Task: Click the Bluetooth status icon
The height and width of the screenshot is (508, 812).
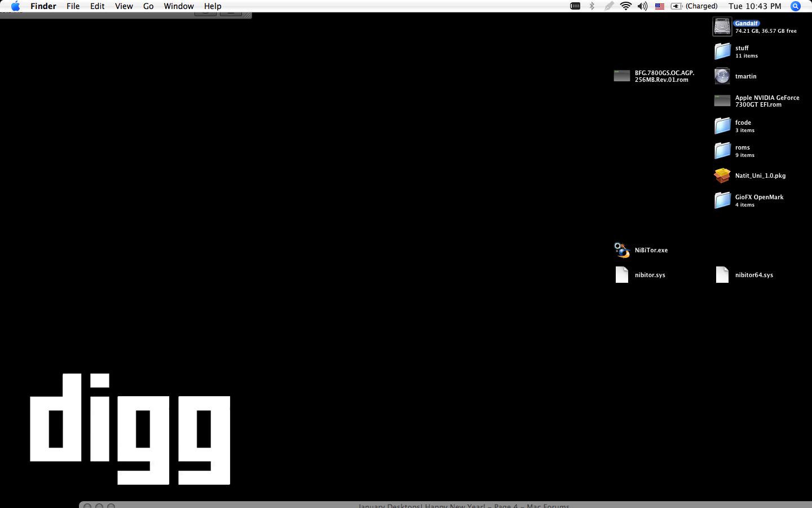Action: click(x=592, y=6)
